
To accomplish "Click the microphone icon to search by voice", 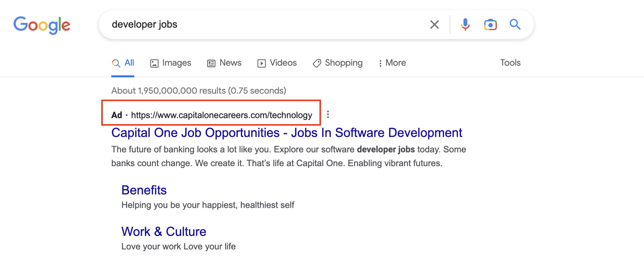I will tap(465, 24).
